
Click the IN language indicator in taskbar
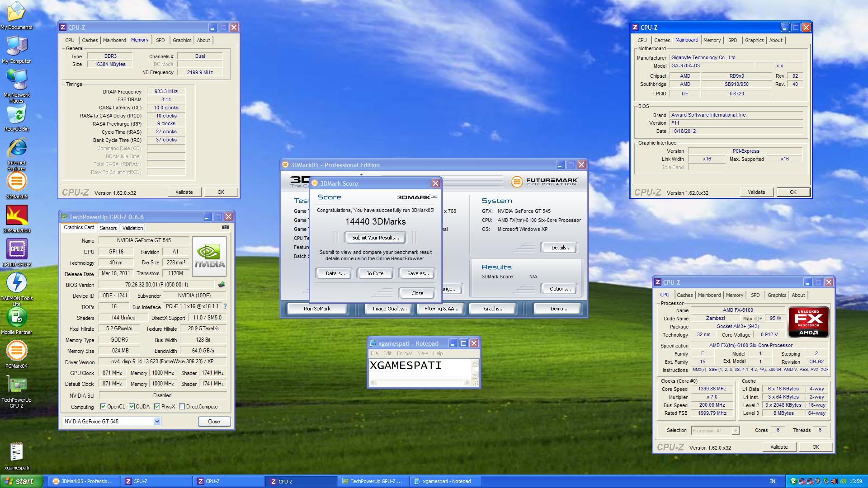[x=773, y=482]
